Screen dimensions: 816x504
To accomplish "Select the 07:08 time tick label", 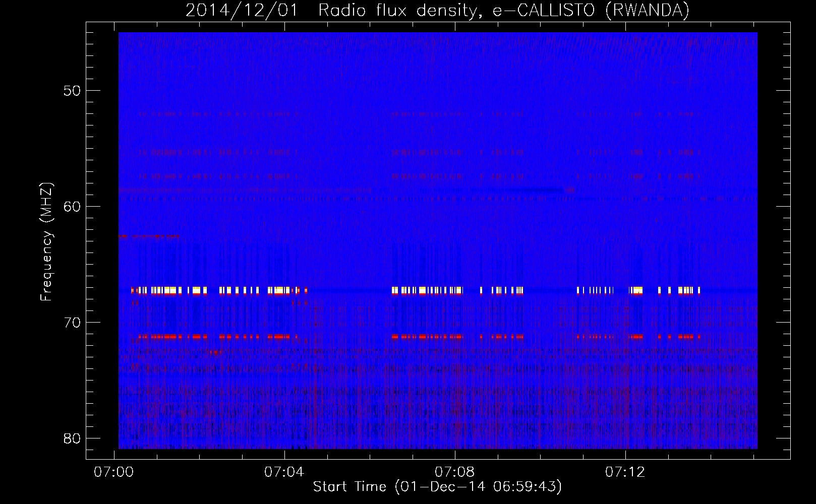I will [x=455, y=472].
